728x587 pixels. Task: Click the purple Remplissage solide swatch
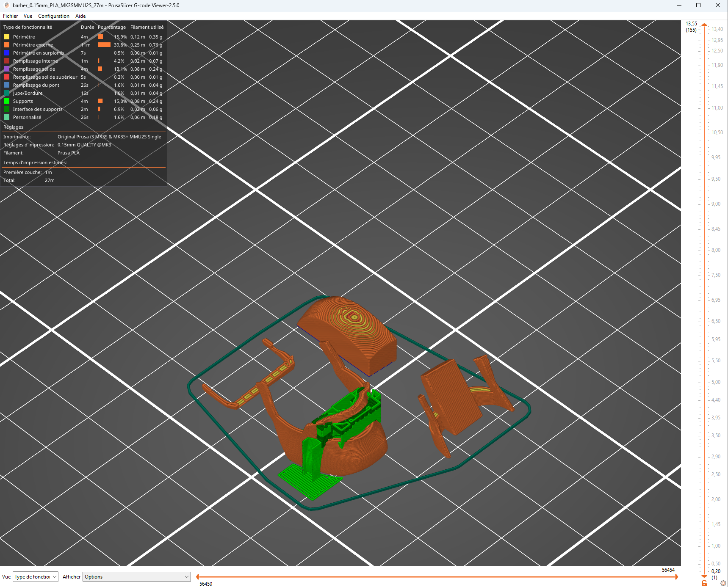(7, 69)
